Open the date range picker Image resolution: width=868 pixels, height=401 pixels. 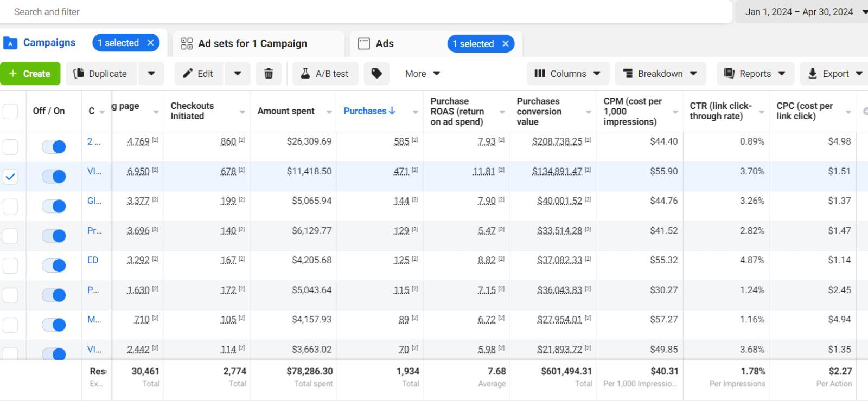[x=802, y=12]
